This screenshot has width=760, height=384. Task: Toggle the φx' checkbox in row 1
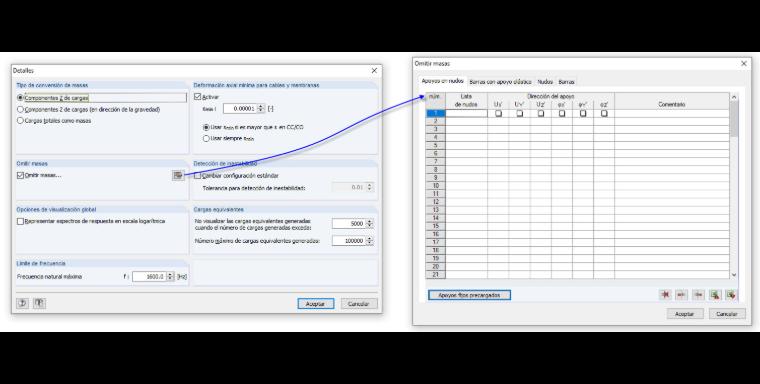tap(562, 113)
